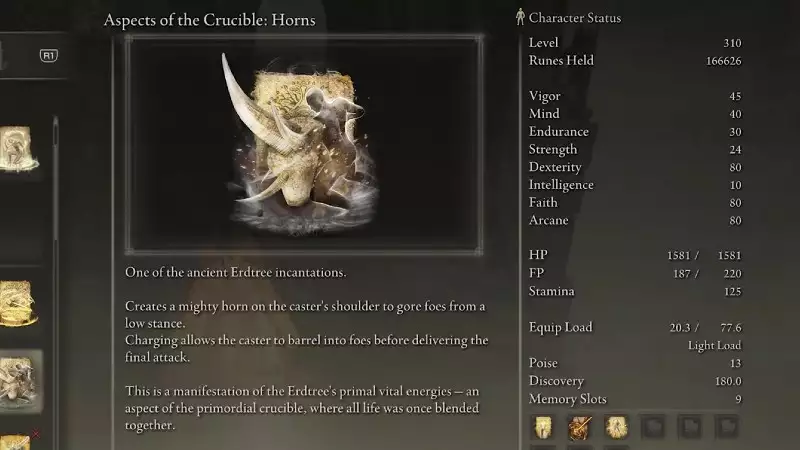Screen dimensions: 800x450
Task: Select the second memory slot with the orange spear icon
Action: point(580,427)
